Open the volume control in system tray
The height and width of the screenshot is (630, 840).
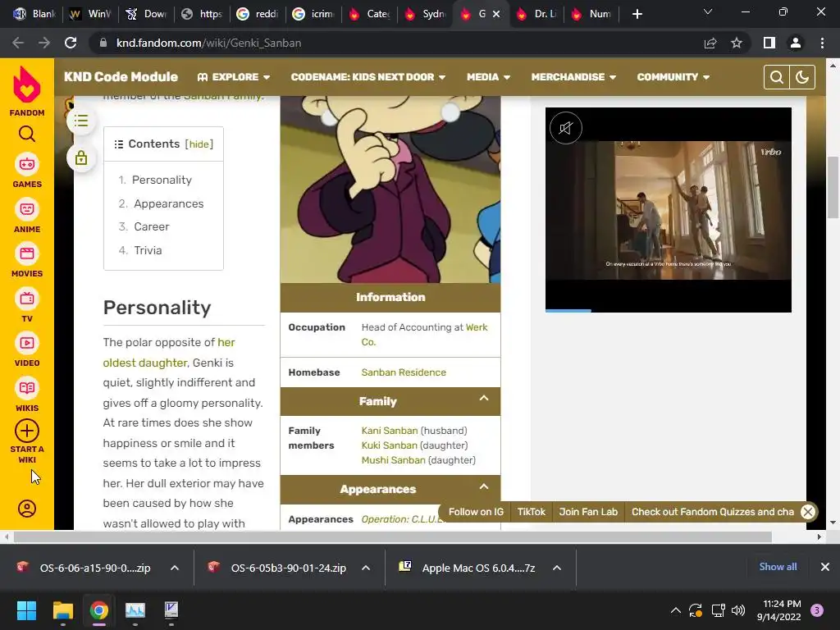tap(738, 610)
